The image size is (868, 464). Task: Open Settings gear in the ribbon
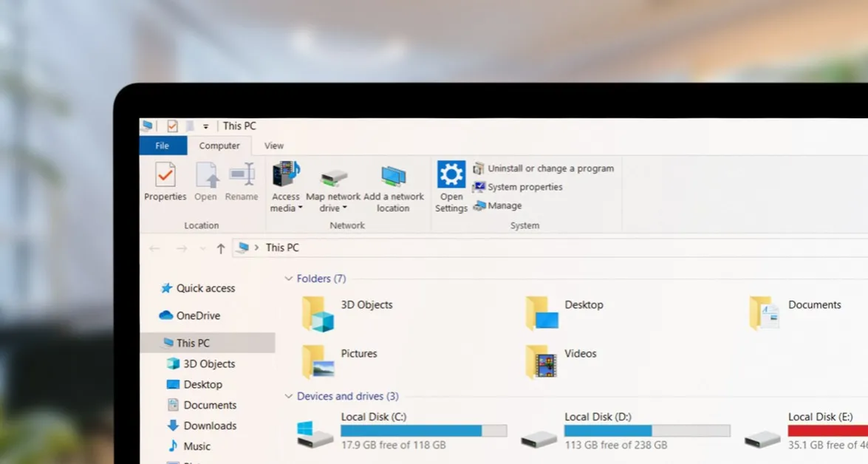pyautogui.click(x=451, y=174)
